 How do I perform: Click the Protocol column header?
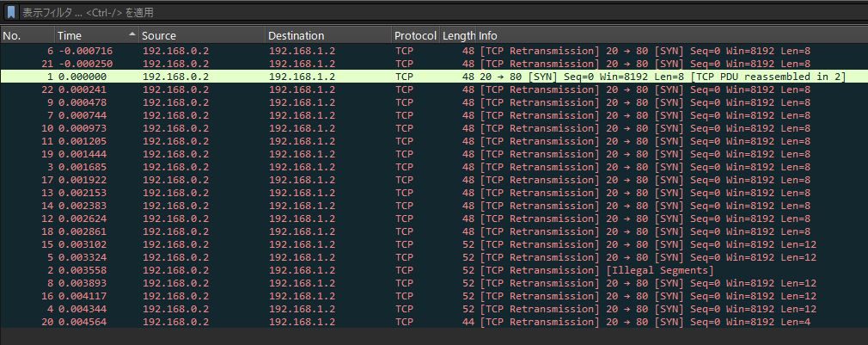[414, 35]
